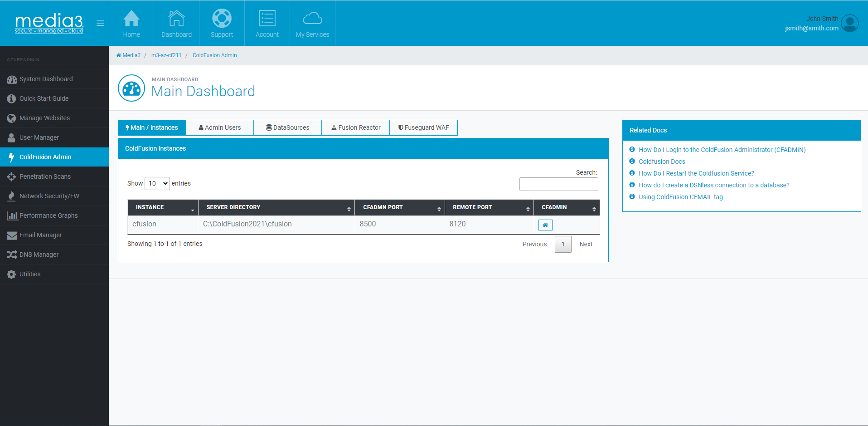Open Penetration Scans in sidebar
This screenshot has height=426, width=868.
[x=54, y=176]
